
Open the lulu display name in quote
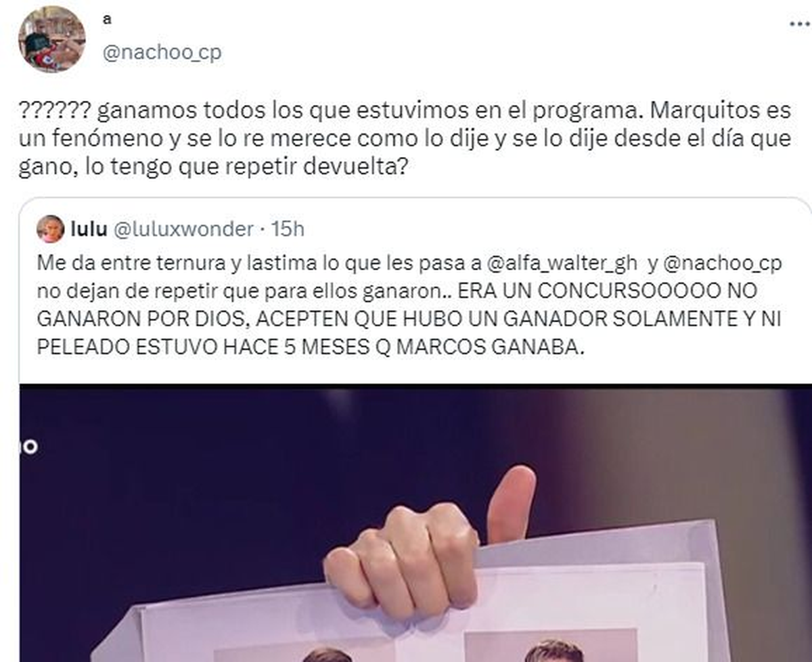point(88,229)
